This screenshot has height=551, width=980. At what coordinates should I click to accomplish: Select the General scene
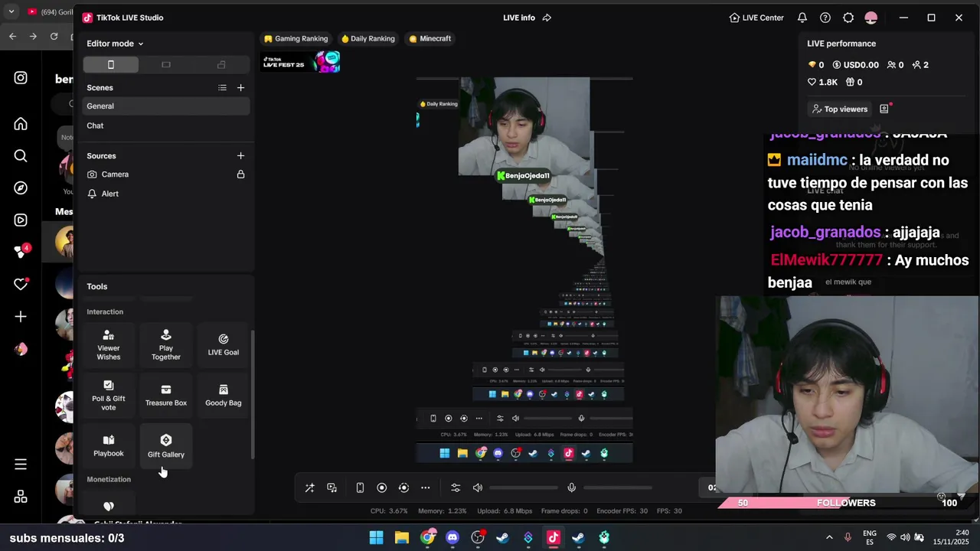tap(166, 106)
